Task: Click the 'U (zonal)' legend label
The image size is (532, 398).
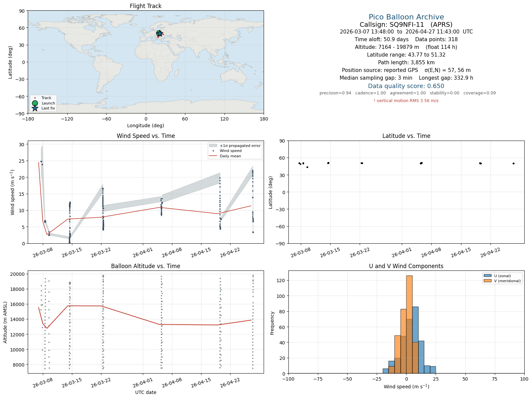Action: (503, 276)
